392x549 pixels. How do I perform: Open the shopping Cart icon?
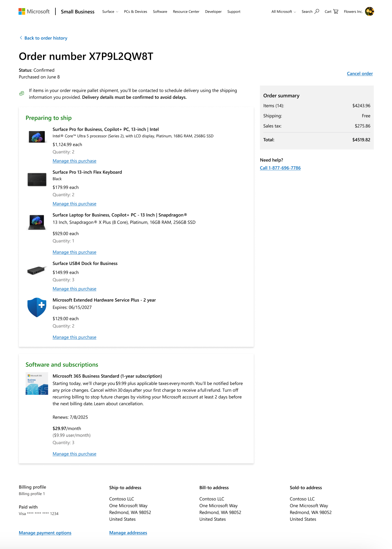pos(336,12)
